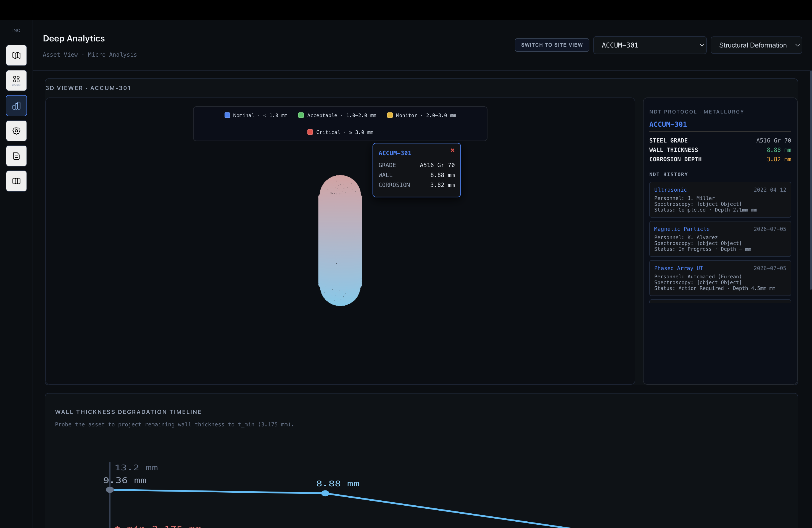Screen dimensions: 812x528
Task: Click the Switch to Site View button
Action: 552,45
